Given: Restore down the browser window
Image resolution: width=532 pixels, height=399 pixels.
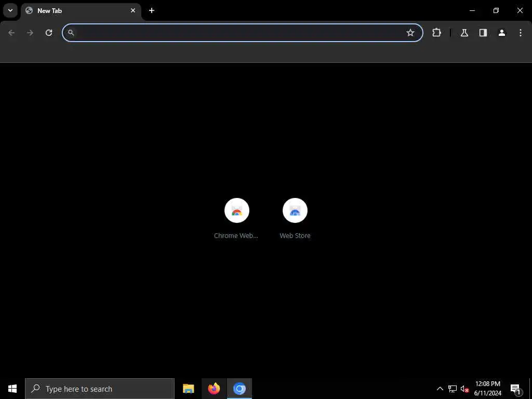Looking at the screenshot, I should [496, 10].
